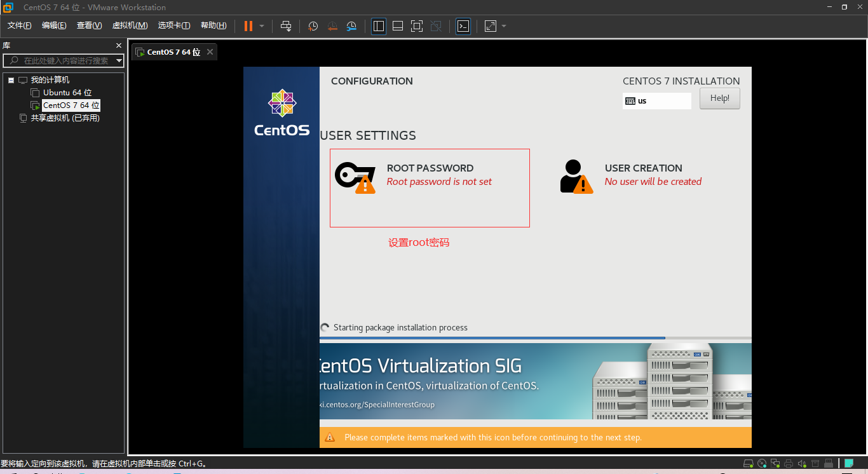Click the orange pause VM button
868x474 pixels.
pyautogui.click(x=248, y=26)
